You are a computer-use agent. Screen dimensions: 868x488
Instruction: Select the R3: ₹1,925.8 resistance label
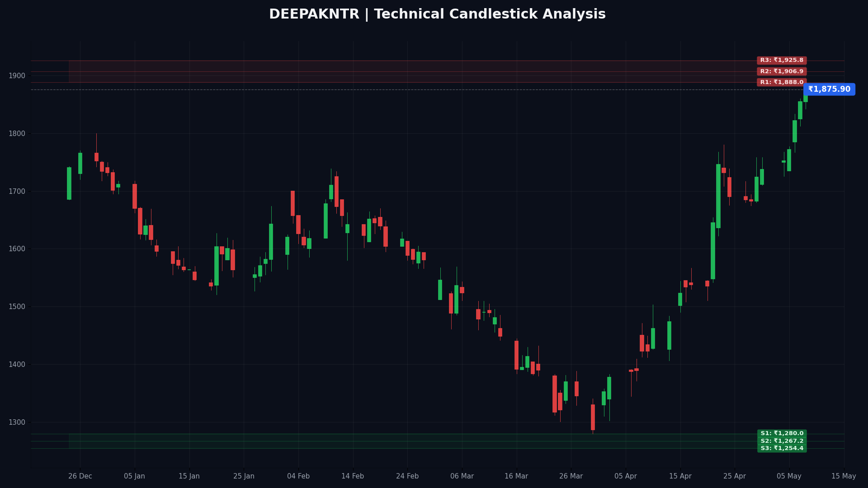(x=782, y=61)
